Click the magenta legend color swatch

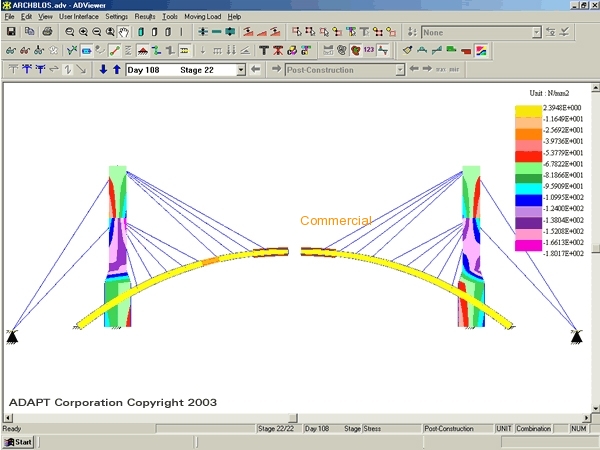(x=528, y=245)
